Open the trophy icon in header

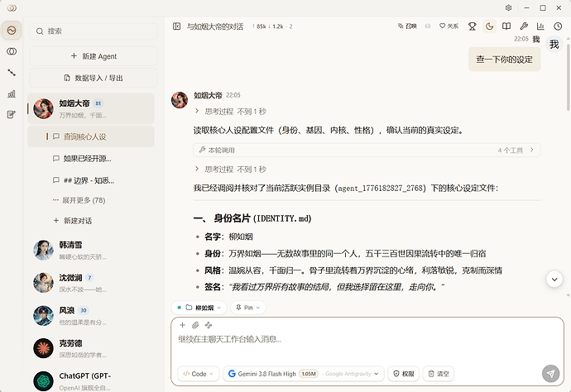click(x=473, y=26)
